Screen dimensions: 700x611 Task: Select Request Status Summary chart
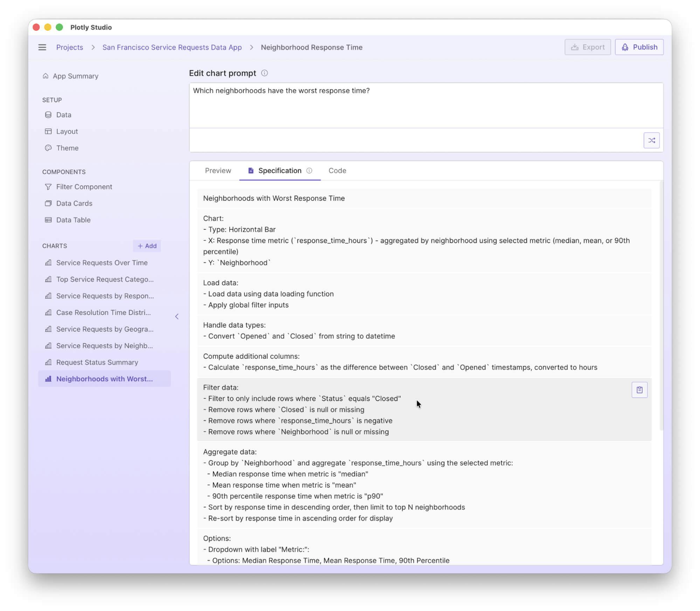click(97, 362)
